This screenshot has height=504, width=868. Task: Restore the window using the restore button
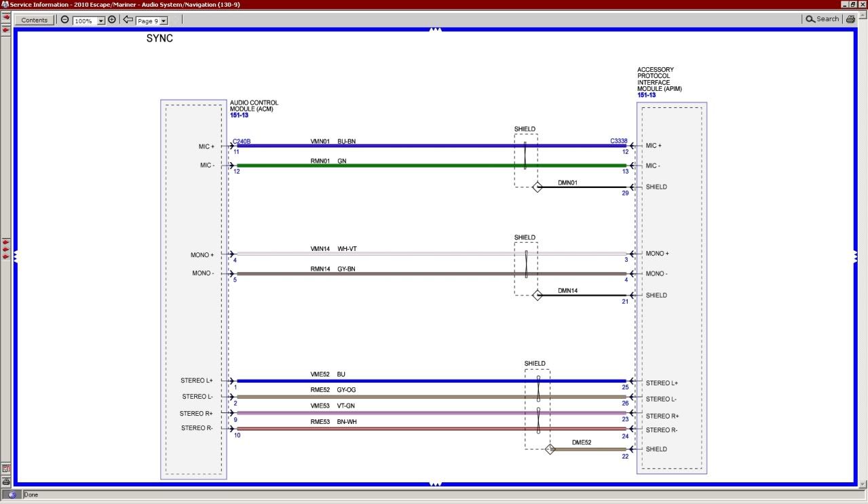pos(854,4)
